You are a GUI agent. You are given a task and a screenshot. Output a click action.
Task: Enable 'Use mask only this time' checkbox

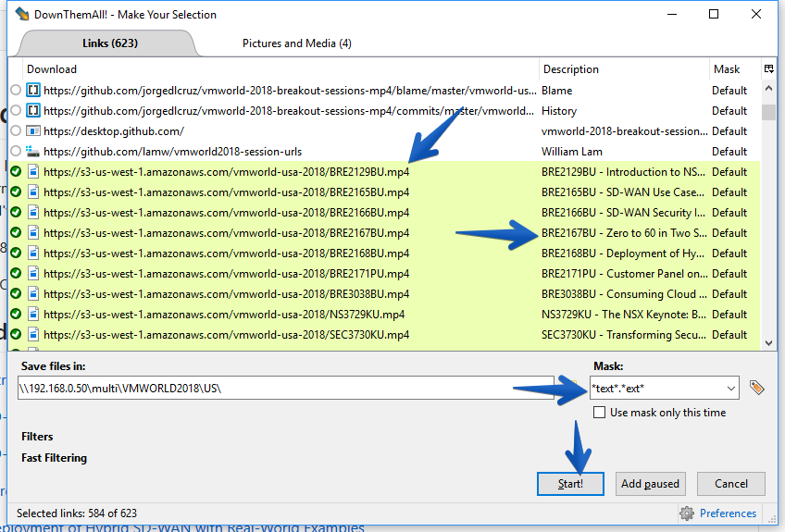599,413
